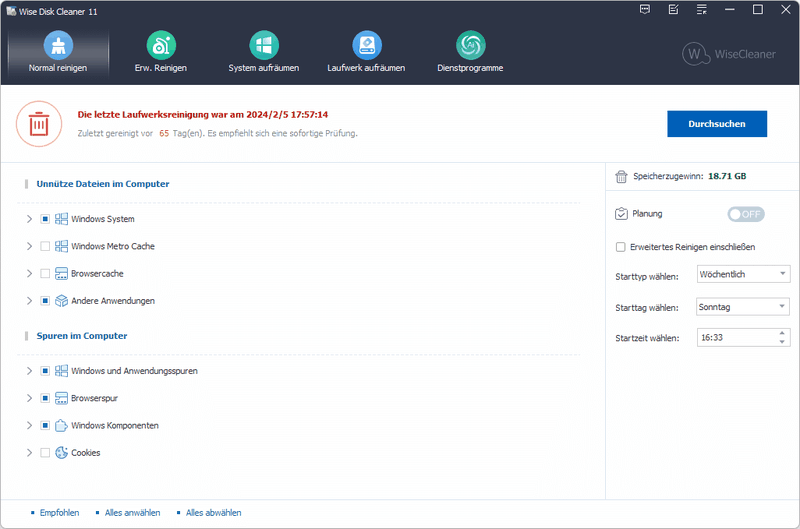This screenshot has width=800, height=529.
Task: Click the Cookies label
Action: 86,452
